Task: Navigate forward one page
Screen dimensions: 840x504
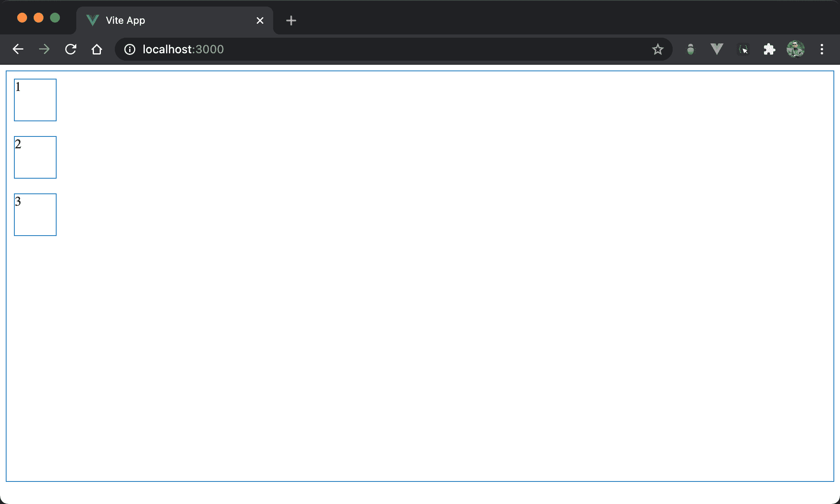Action: coord(44,50)
